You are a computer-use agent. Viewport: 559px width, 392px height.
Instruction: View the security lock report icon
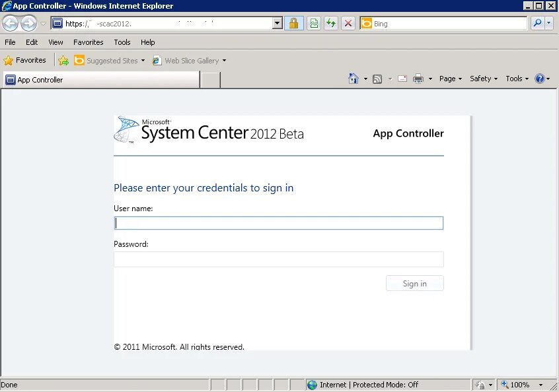(294, 24)
